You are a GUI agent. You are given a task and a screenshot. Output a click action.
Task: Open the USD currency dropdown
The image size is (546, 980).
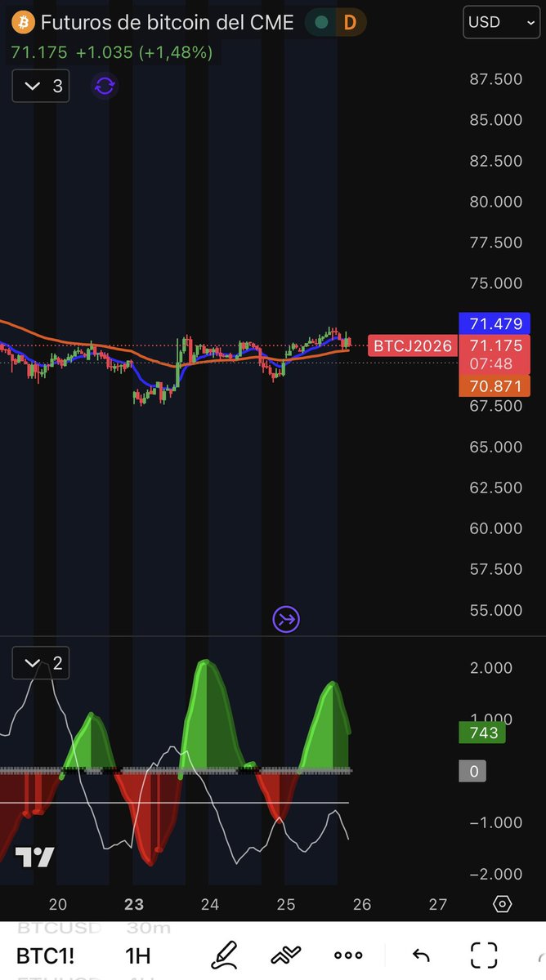pos(501,22)
